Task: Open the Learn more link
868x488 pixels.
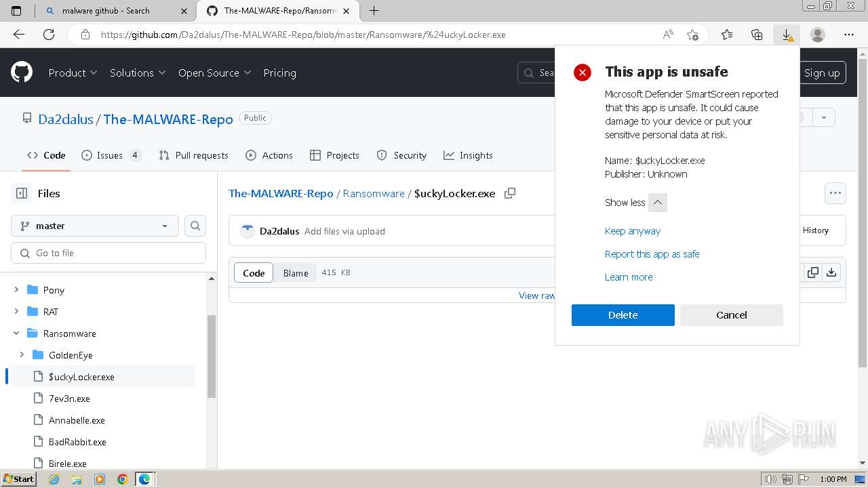Action: coord(629,277)
